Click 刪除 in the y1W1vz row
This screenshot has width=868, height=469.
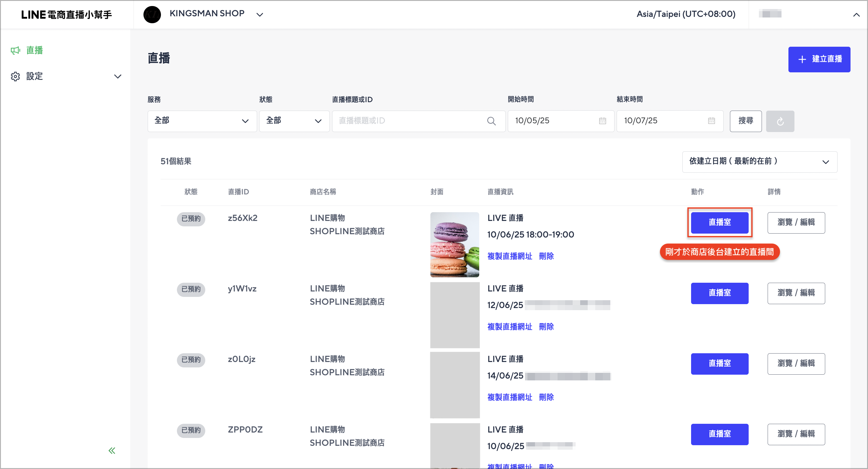pos(546,326)
